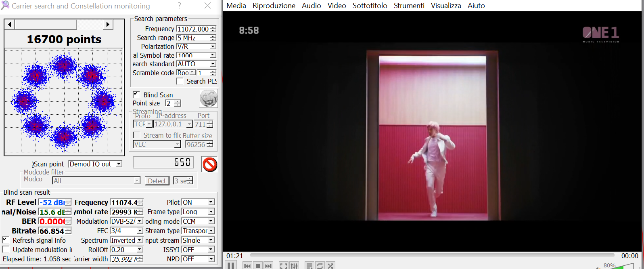
Task: Click the globe blind scan start icon
Action: (x=209, y=98)
